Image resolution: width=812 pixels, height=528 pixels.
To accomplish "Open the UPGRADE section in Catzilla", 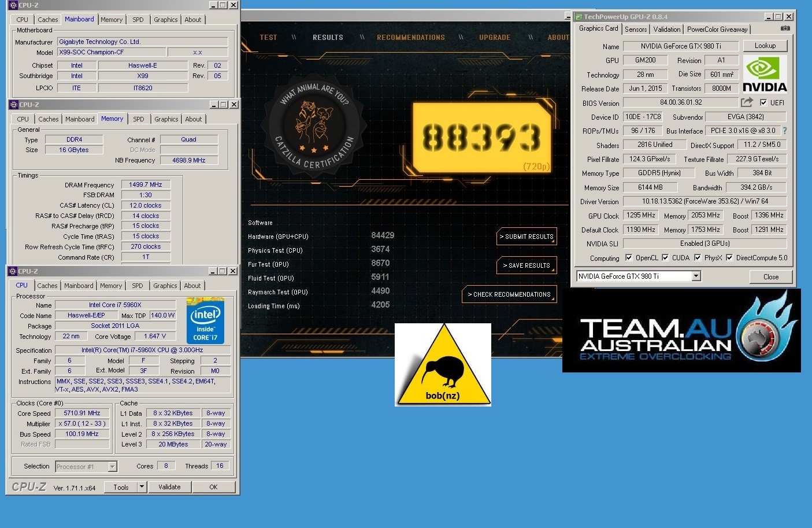I will coord(495,38).
